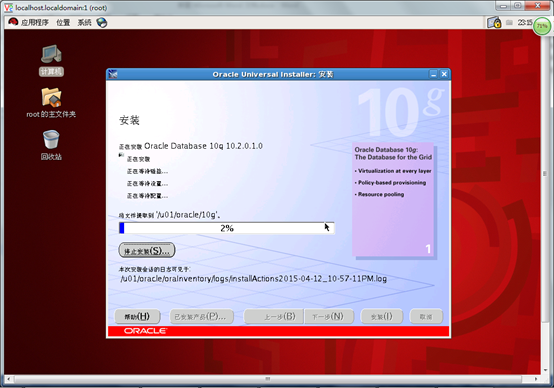Click the green 71% circular indicator
This screenshot has width=554, height=388.
tap(542, 26)
